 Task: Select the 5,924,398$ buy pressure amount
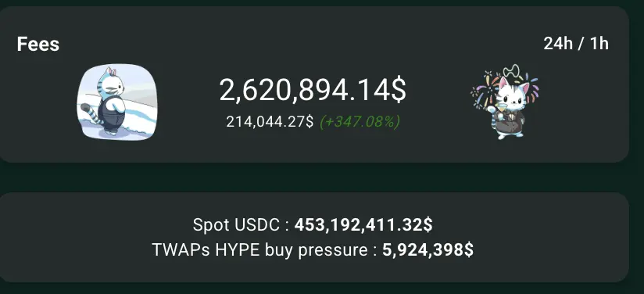(428, 249)
